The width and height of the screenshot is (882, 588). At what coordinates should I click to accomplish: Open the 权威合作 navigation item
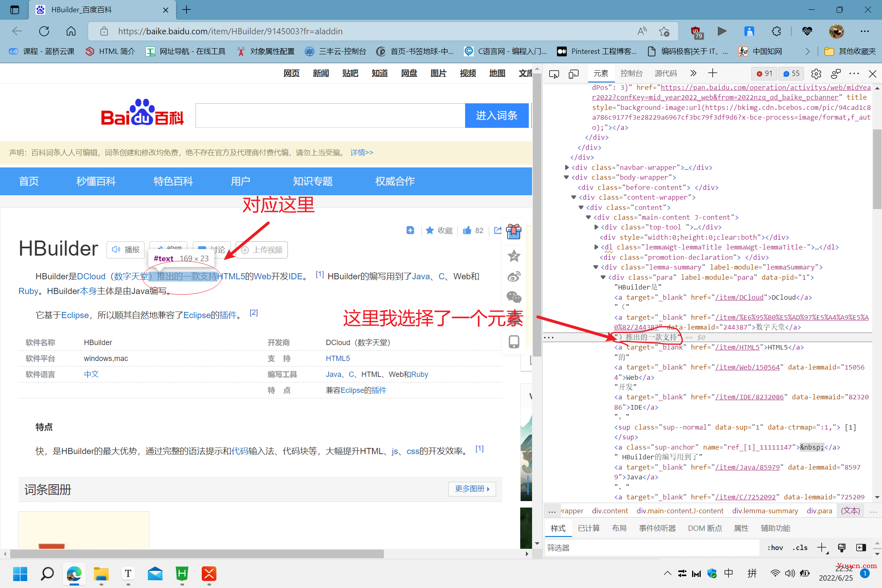395,181
